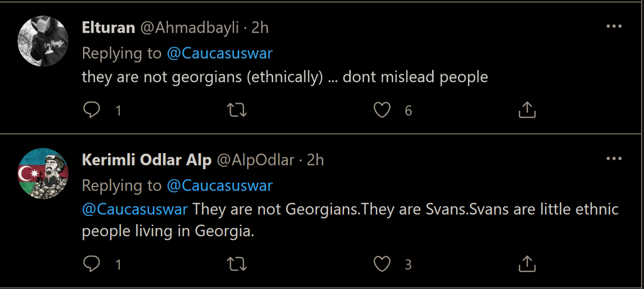Open the @AlpOdlar handle
The width and height of the screenshot is (644, 289).
255,160
